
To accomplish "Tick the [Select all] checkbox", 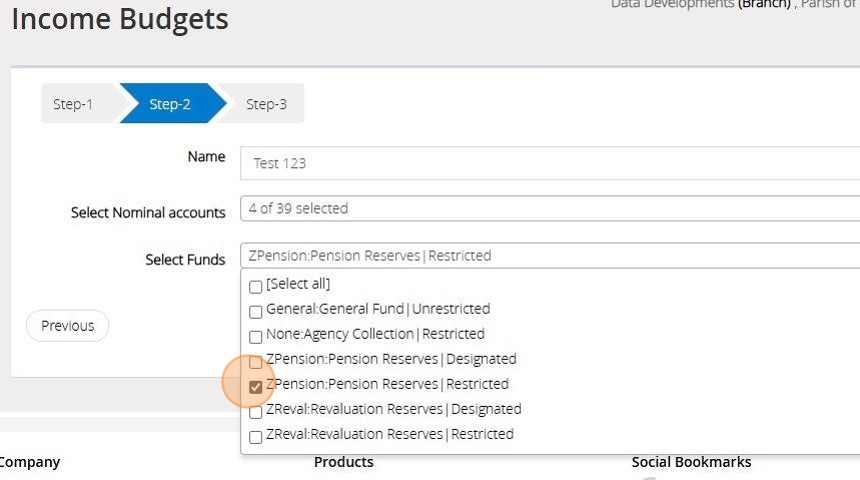I will pos(256,286).
